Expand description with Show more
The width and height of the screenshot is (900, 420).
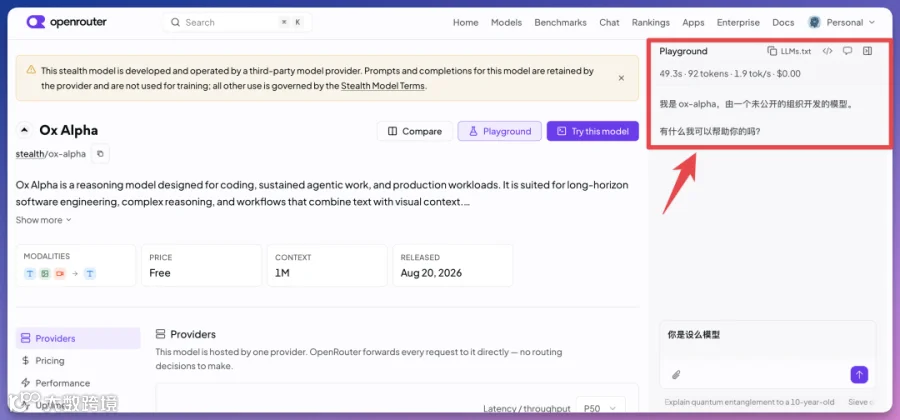[x=44, y=220]
